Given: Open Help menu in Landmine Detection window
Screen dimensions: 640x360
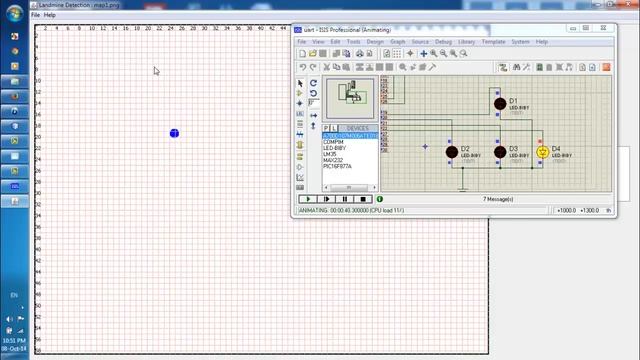Looking at the screenshot, I should 49,15.
